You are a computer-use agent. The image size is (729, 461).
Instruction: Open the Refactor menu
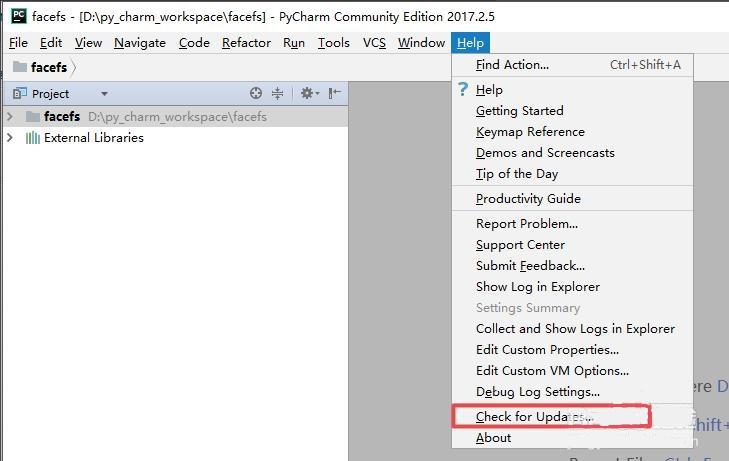point(246,43)
